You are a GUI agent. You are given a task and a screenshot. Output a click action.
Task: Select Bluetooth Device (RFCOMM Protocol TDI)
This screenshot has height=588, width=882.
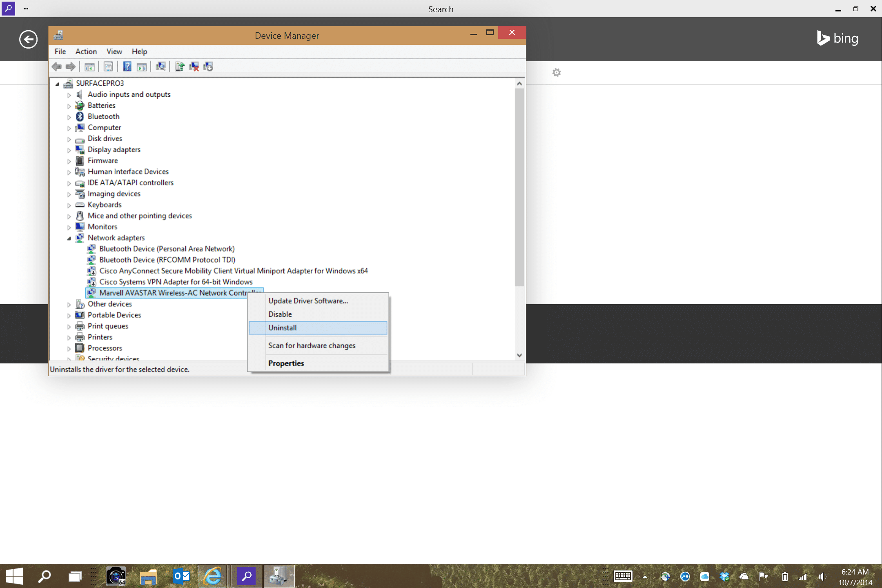click(167, 260)
